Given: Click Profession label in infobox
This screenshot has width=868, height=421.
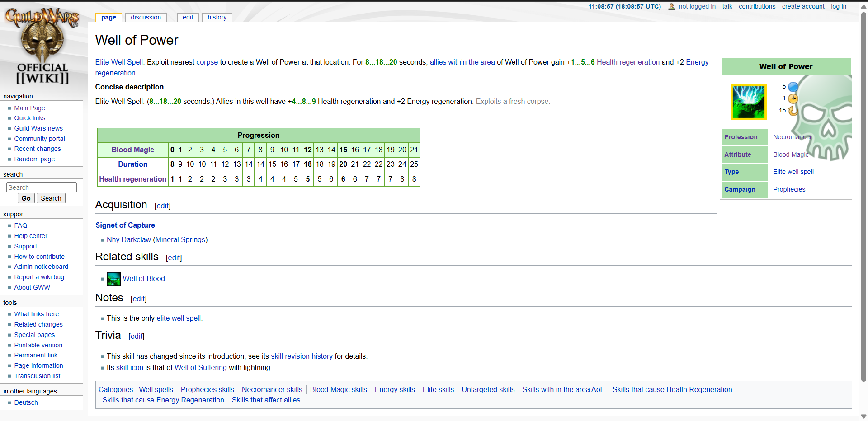Looking at the screenshot, I should tap(741, 137).
